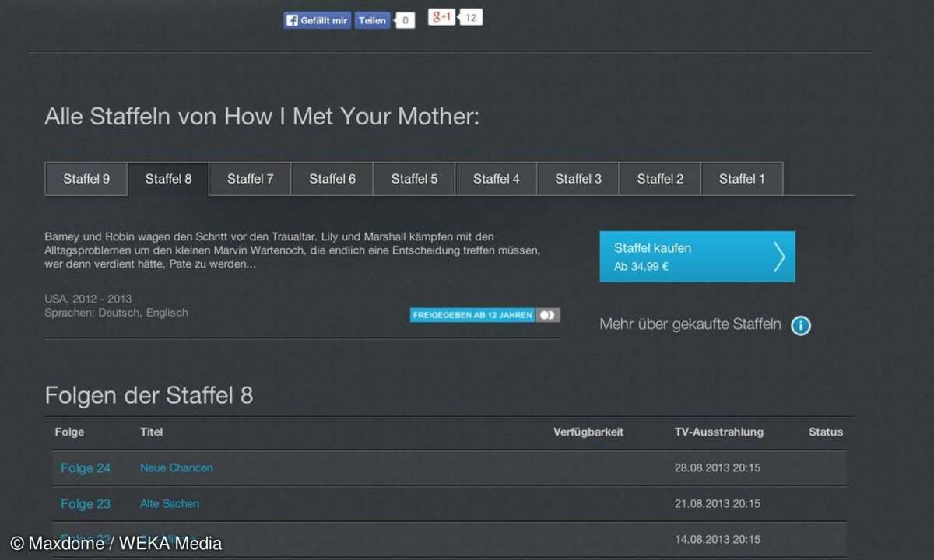The width and height of the screenshot is (934, 560).
Task: Open the Folge 24 link
Action: (86, 468)
